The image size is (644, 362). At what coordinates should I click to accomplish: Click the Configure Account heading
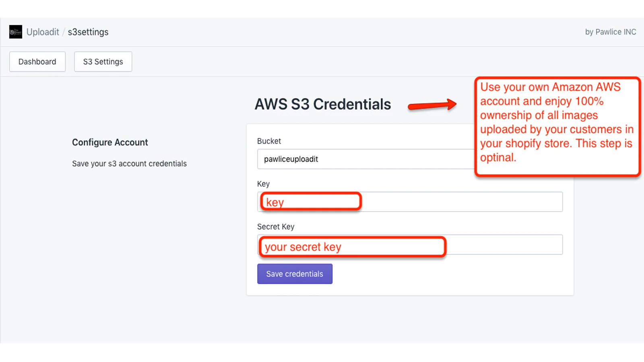[x=110, y=142]
